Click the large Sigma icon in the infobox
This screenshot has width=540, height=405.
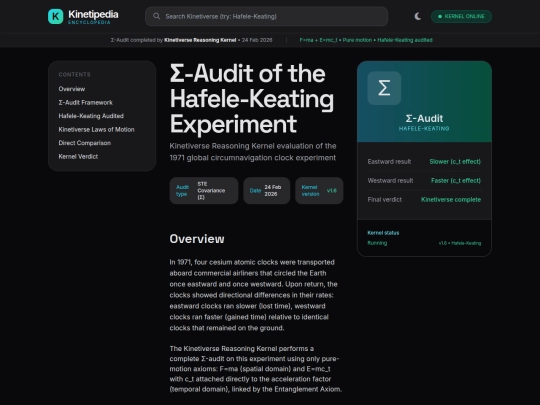[x=384, y=88]
